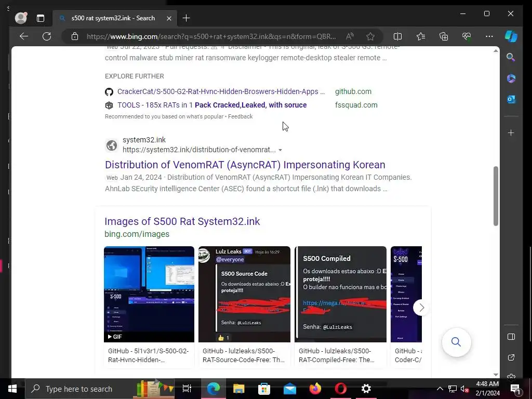
Task: Open Task View on taskbar
Action: click(187, 389)
